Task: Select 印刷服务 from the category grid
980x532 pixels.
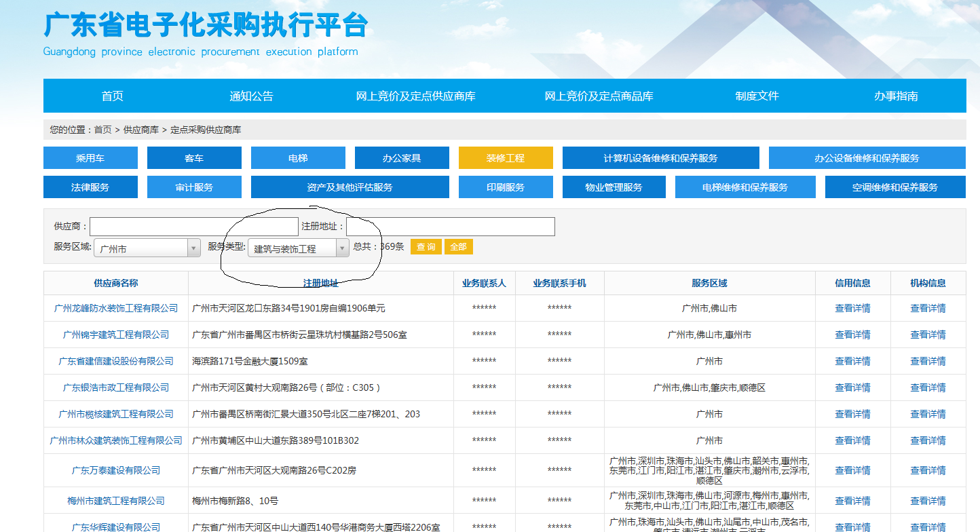Action: coord(505,187)
